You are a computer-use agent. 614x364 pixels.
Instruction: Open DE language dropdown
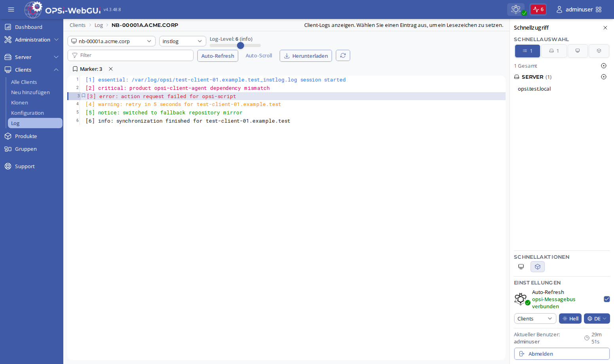click(597, 318)
